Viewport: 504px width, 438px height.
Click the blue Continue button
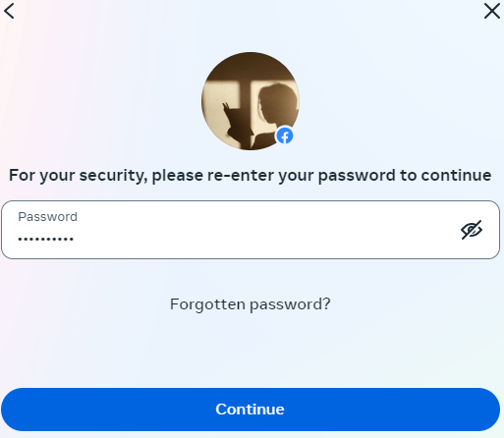pos(251,410)
